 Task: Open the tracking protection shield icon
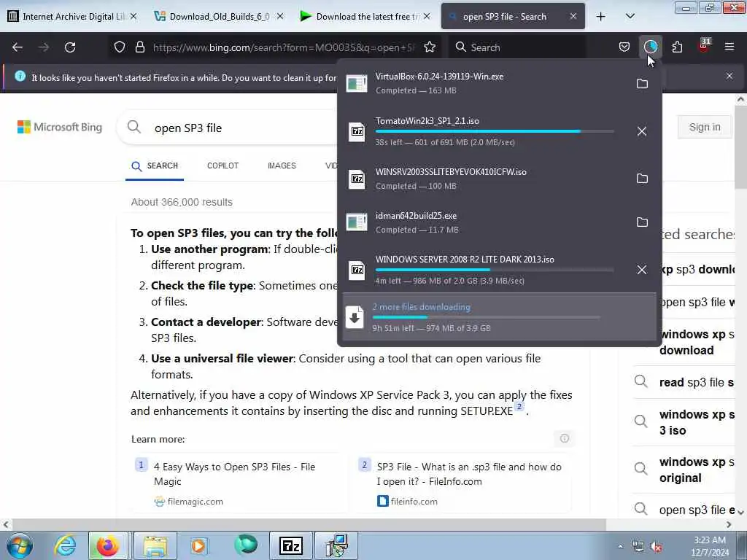[x=120, y=47]
